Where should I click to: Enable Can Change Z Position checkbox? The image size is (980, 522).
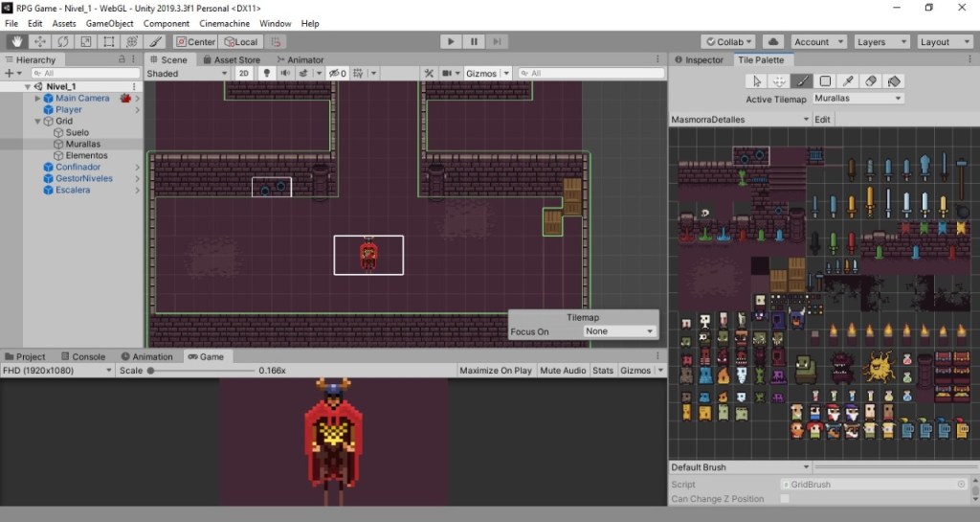click(785, 499)
